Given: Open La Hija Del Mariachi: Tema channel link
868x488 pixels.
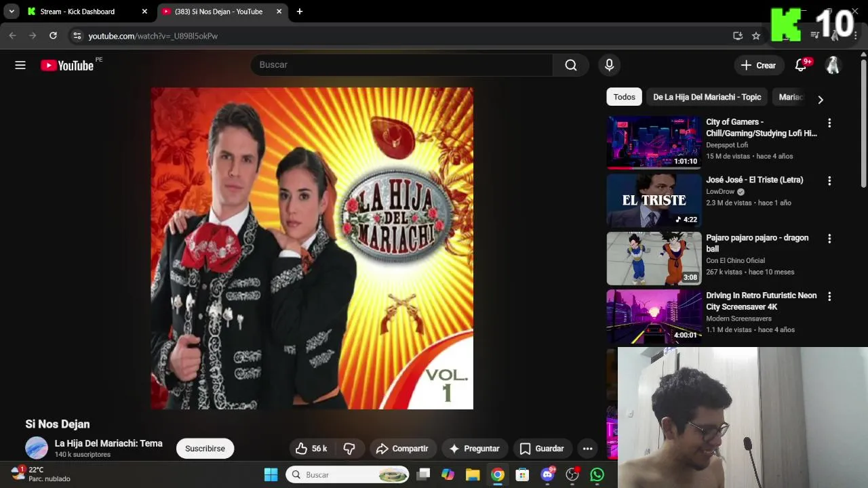Looking at the screenshot, I should coord(108,443).
